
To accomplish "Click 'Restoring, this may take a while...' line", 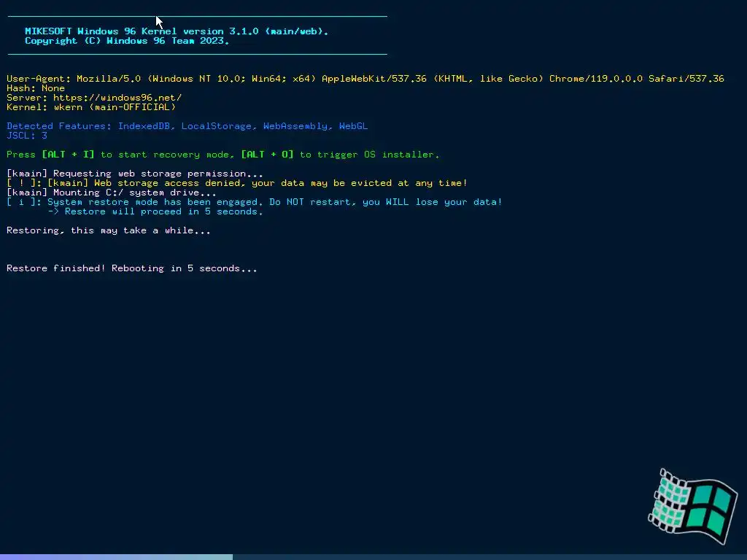I will click(109, 230).
